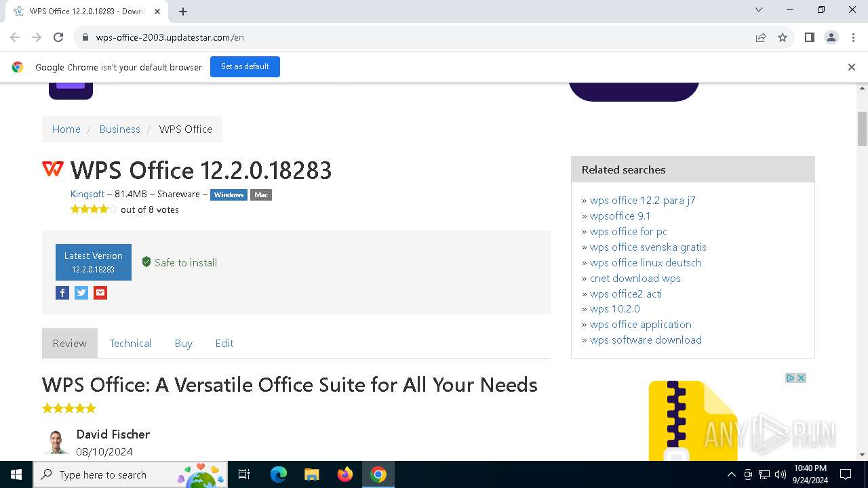Click the David Fischer author name
This screenshot has height=488, width=868.
tap(113, 434)
